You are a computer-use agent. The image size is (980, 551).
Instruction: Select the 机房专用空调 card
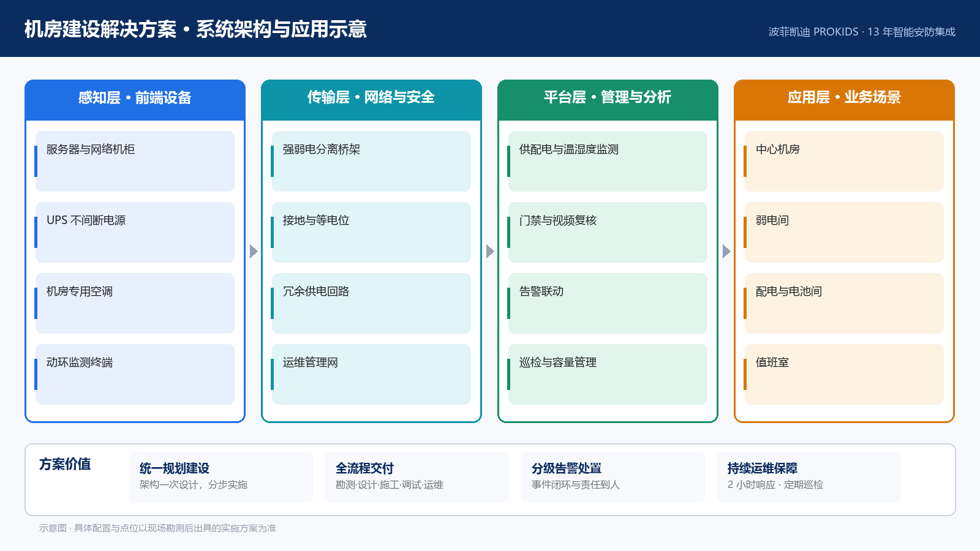pos(135,303)
